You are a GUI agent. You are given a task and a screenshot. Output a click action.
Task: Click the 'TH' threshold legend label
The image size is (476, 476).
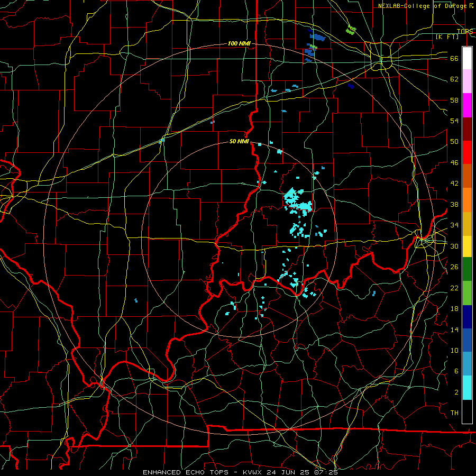(454, 413)
